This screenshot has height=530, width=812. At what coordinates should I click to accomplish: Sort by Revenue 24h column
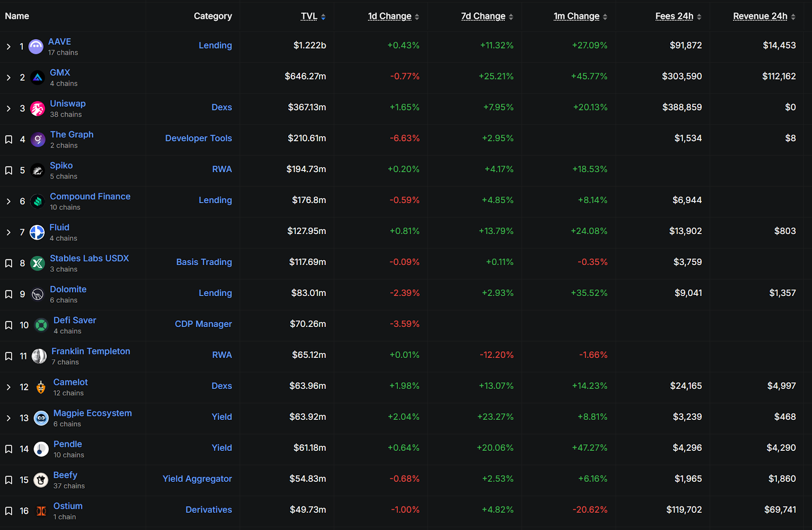[x=764, y=16]
